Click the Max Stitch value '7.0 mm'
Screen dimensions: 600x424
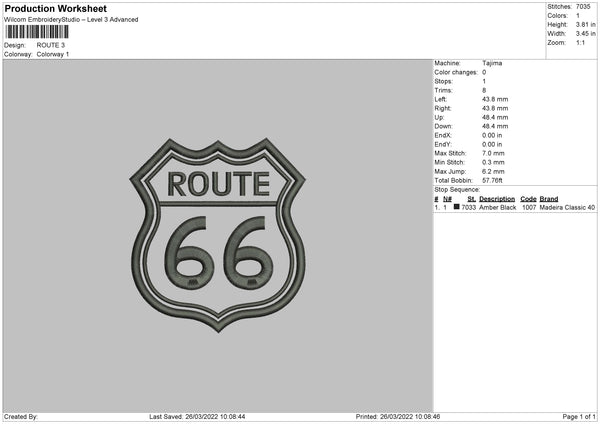click(493, 153)
